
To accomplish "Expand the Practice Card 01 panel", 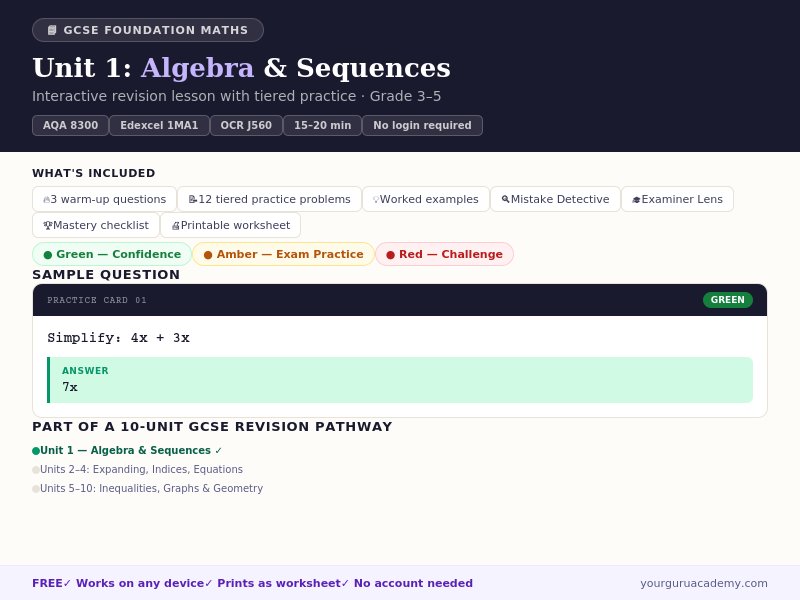I will (400, 300).
